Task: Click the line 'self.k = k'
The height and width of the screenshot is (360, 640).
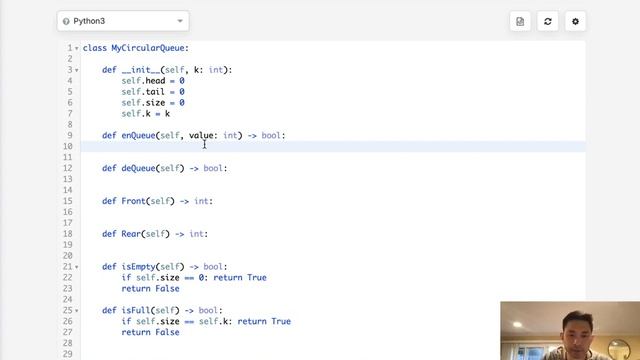Action: [145, 114]
